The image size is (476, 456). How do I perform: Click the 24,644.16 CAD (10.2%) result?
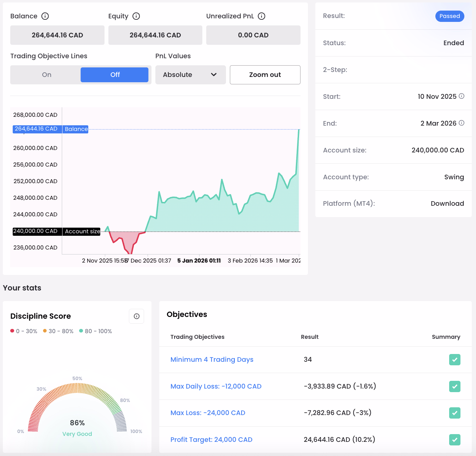click(339, 440)
